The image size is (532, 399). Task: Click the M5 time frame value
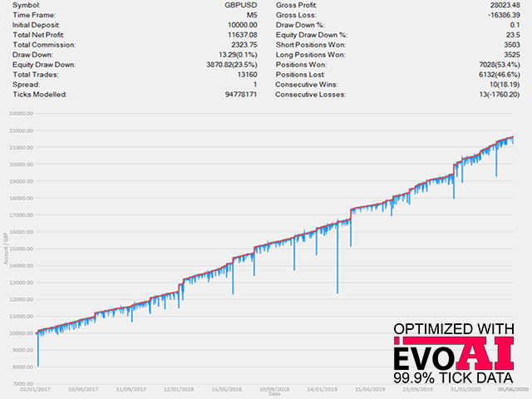[252, 15]
